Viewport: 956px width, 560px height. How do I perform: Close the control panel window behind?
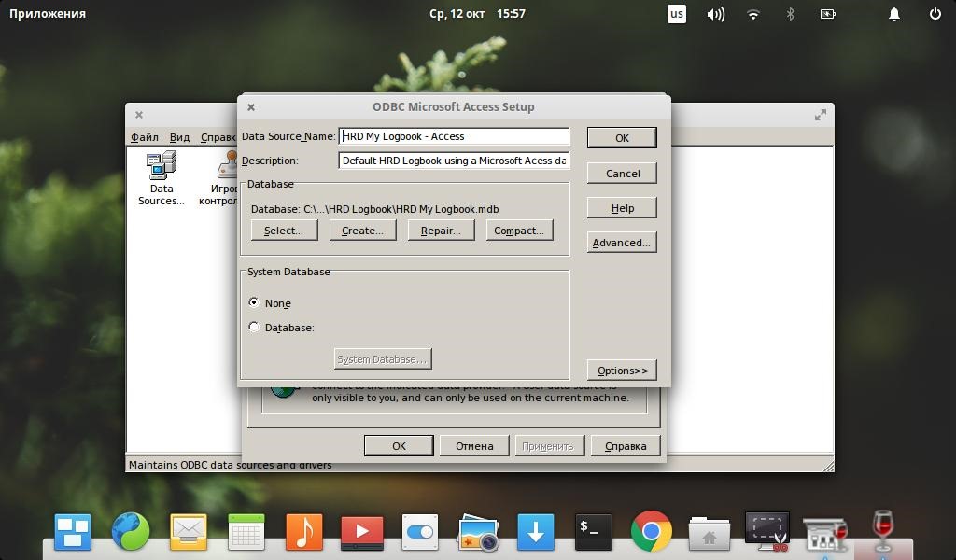click(x=139, y=115)
